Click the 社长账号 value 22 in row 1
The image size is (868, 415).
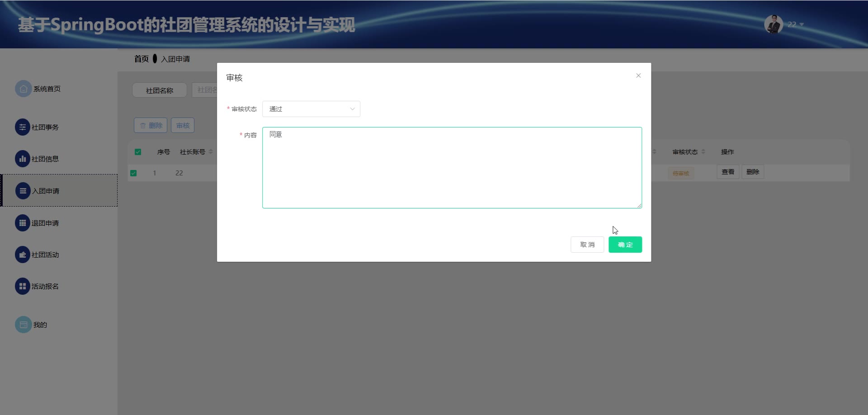click(179, 173)
